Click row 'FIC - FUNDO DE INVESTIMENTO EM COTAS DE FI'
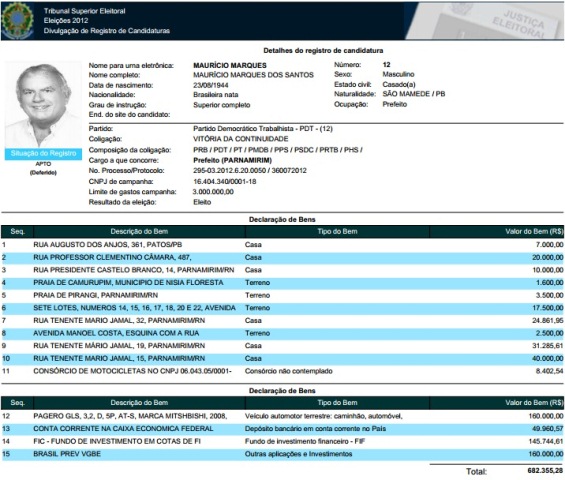Viewport: 565px width, 480px height. click(282, 441)
